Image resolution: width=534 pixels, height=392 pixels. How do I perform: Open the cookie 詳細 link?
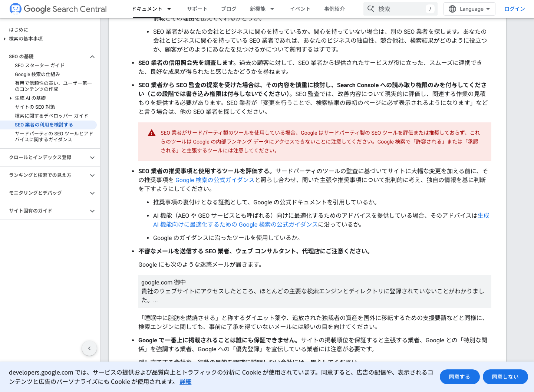click(x=185, y=382)
